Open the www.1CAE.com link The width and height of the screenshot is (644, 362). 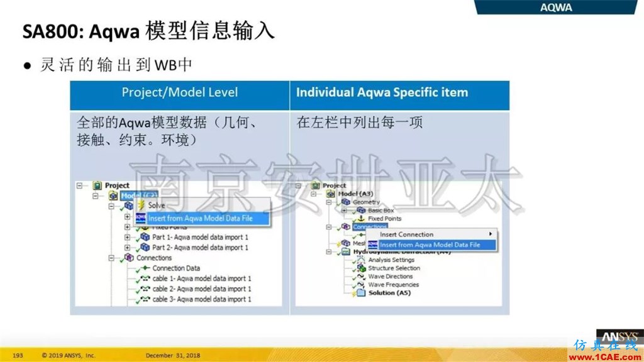(606, 357)
